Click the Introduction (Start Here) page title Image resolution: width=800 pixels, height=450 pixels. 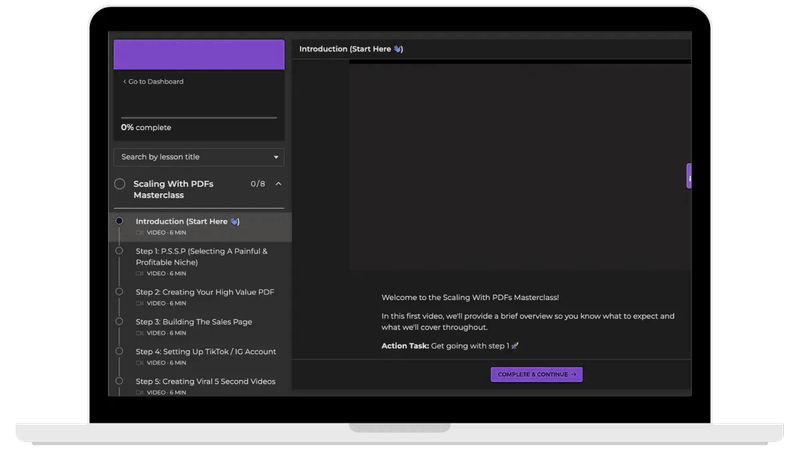tap(351, 49)
